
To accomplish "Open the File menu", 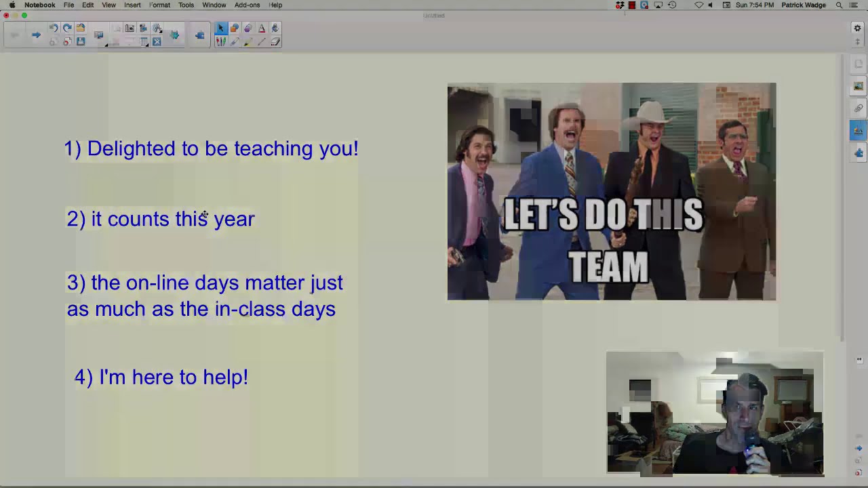I will tap(68, 5).
